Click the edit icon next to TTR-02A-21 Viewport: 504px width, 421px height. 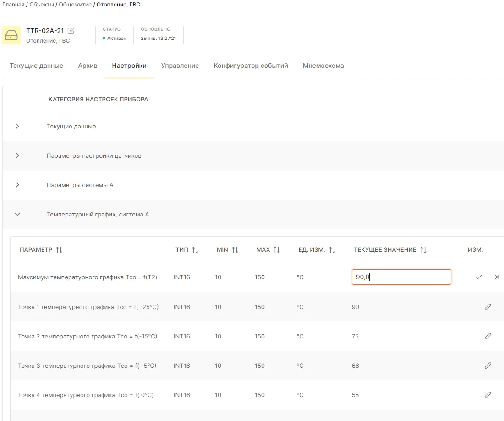[71, 31]
